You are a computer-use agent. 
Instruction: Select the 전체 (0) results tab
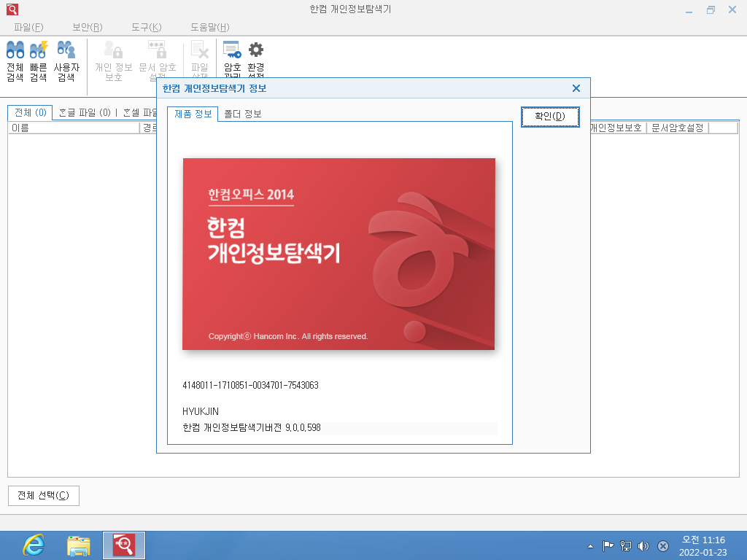(x=30, y=113)
